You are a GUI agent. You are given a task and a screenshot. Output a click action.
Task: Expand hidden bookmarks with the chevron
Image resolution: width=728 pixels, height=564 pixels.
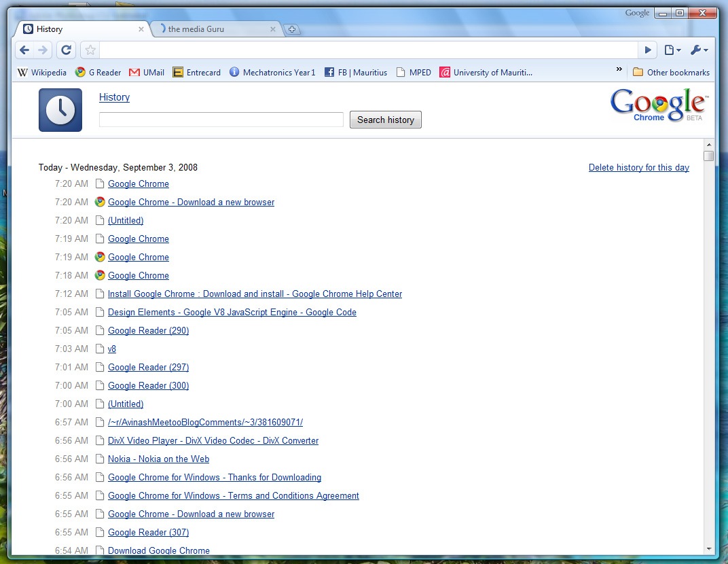pos(619,69)
